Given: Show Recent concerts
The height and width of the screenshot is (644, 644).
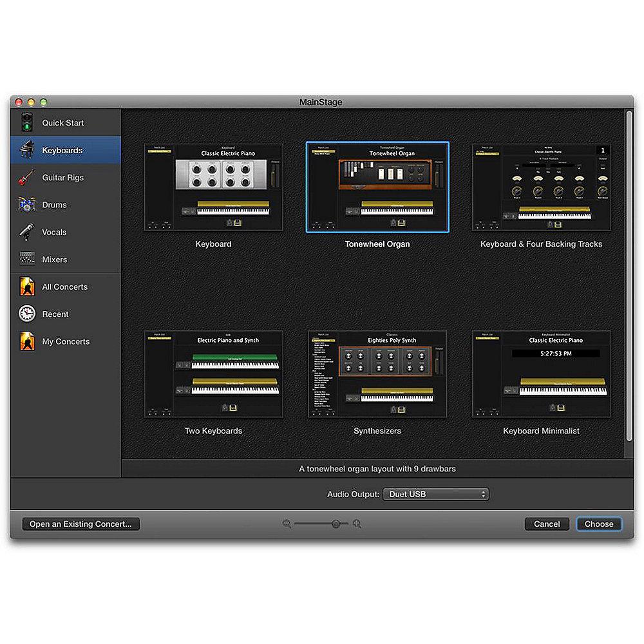Looking at the screenshot, I should 66,314.
